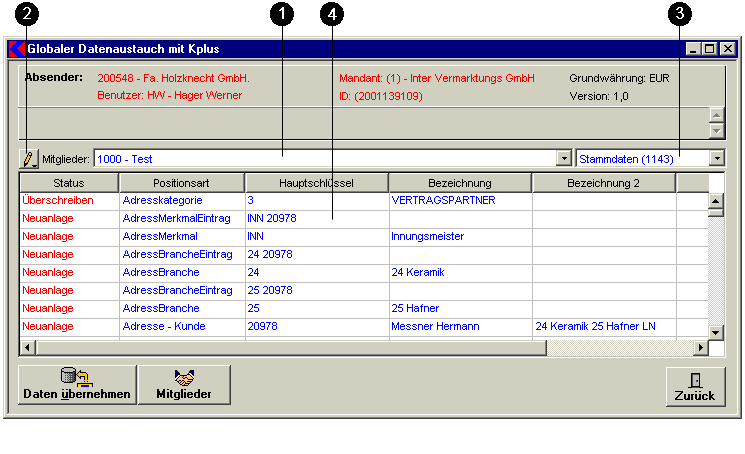Open the Stammdaten (1143) dropdown

(x=716, y=158)
